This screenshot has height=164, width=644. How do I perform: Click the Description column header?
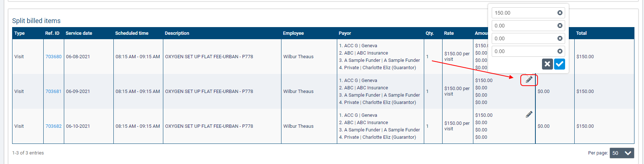point(177,33)
